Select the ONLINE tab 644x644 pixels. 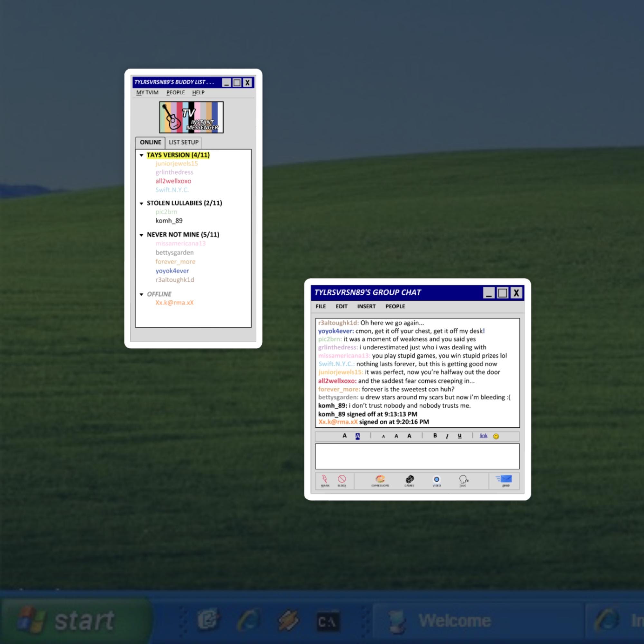150,142
